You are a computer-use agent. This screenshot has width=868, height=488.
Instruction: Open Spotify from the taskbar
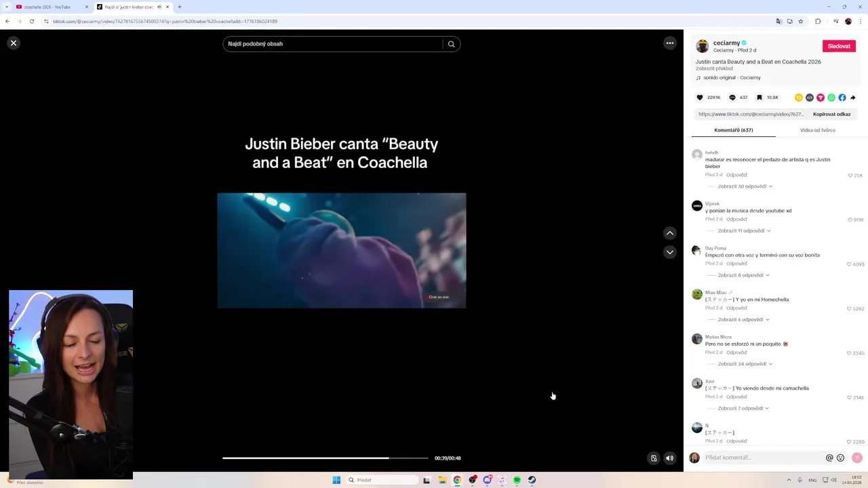(517, 480)
